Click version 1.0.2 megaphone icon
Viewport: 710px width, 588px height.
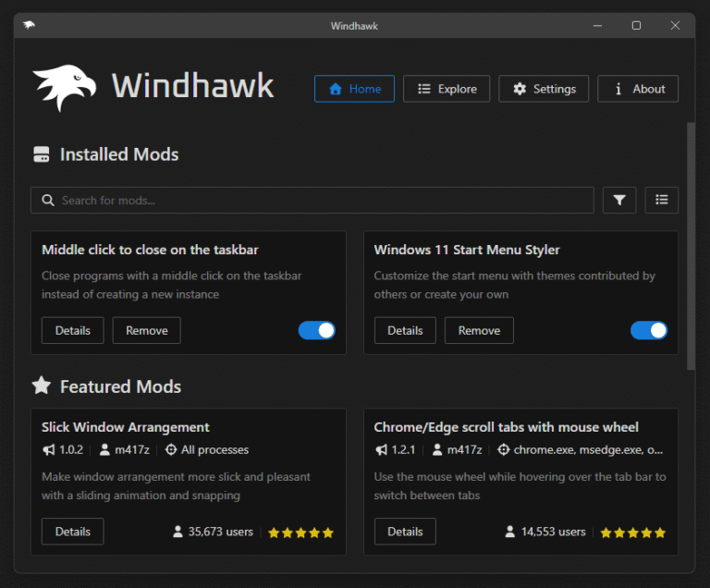tap(48, 450)
